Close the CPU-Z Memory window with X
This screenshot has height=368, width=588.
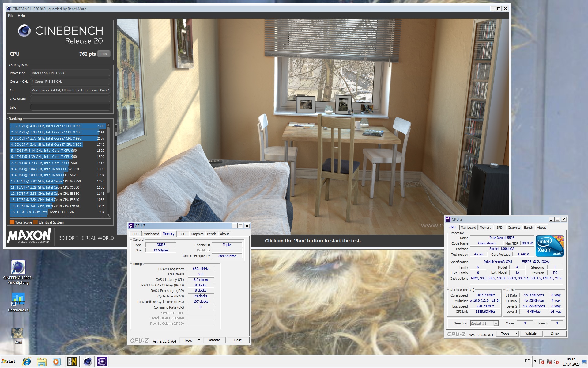[x=247, y=226]
